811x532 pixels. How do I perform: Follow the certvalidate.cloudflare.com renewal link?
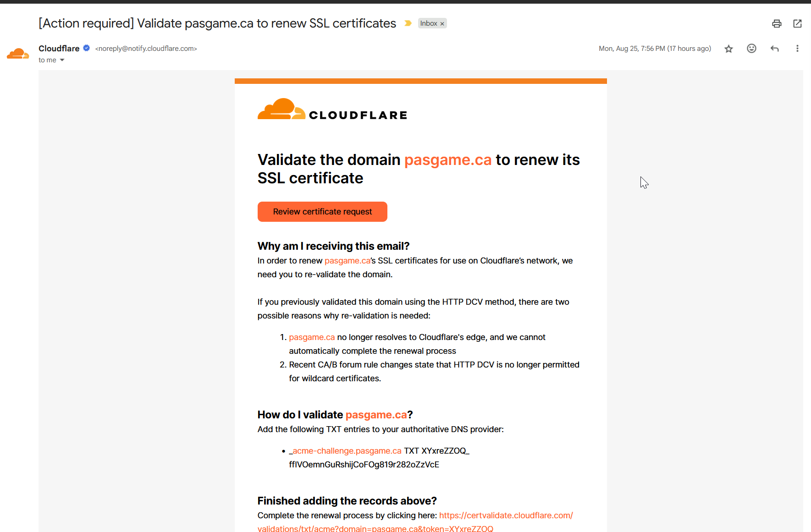tap(415, 522)
